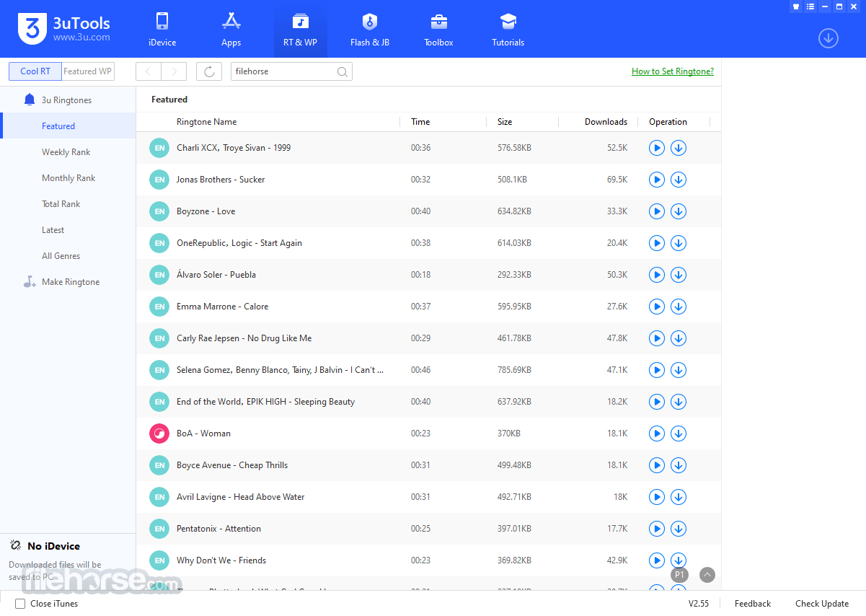The height and width of the screenshot is (616, 866).
Task: Select Monthly Rank in sidebar
Action: click(68, 178)
